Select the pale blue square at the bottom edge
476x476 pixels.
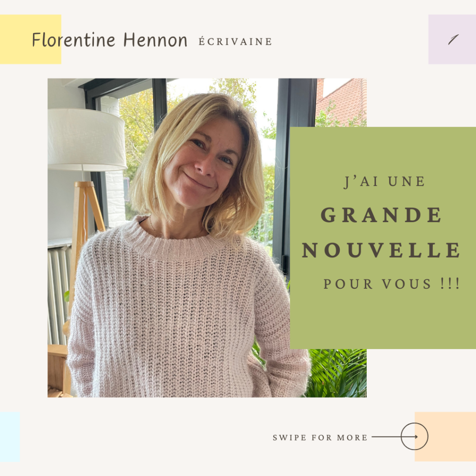[x=10, y=436]
